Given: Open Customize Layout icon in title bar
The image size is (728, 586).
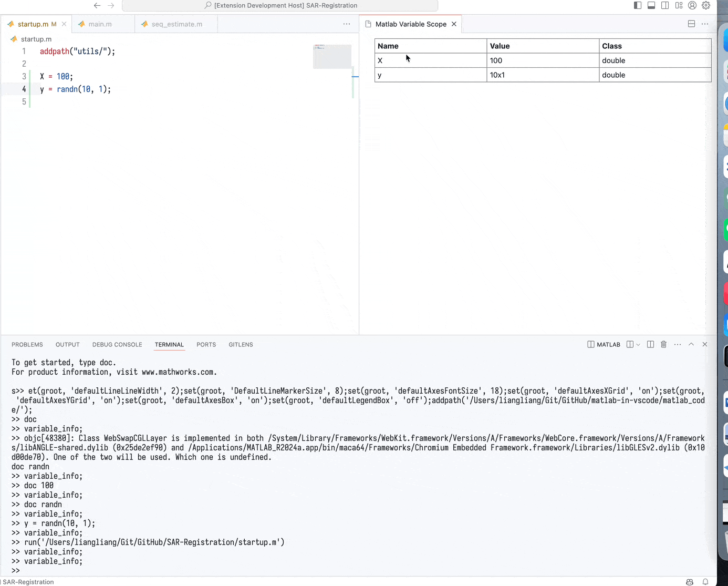Looking at the screenshot, I should click(679, 5).
